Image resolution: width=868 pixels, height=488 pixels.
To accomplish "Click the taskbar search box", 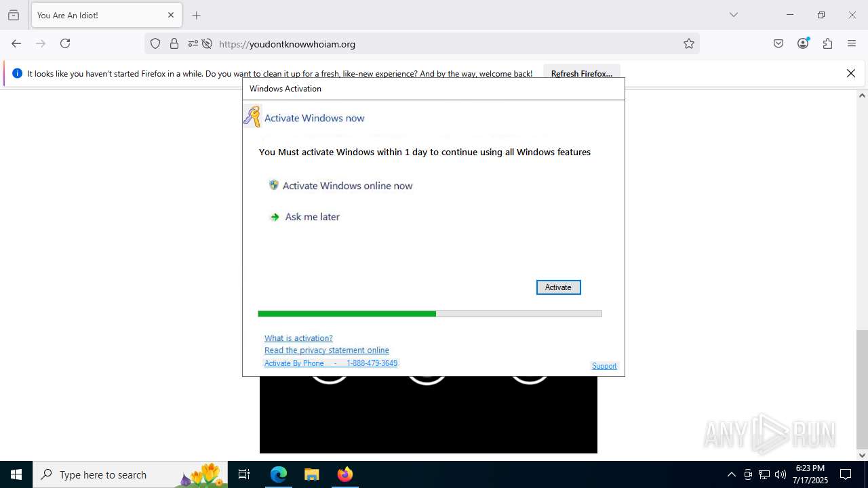I will point(130,474).
